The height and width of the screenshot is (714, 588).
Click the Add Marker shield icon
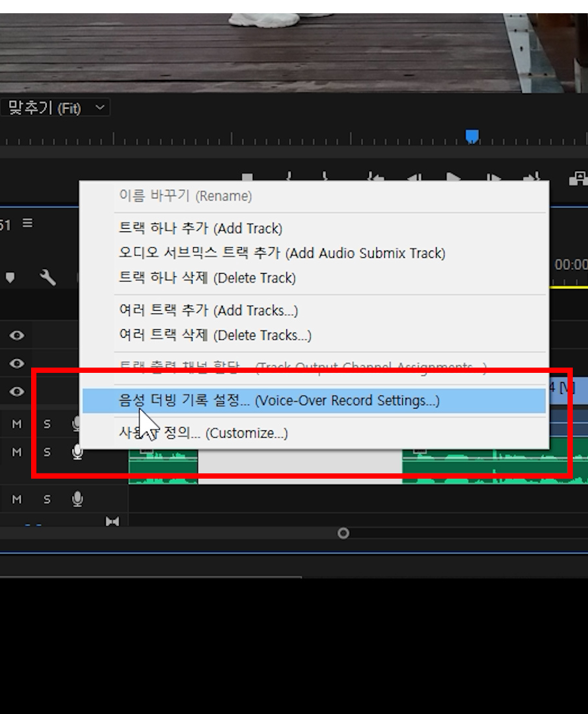[x=11, y=277]
